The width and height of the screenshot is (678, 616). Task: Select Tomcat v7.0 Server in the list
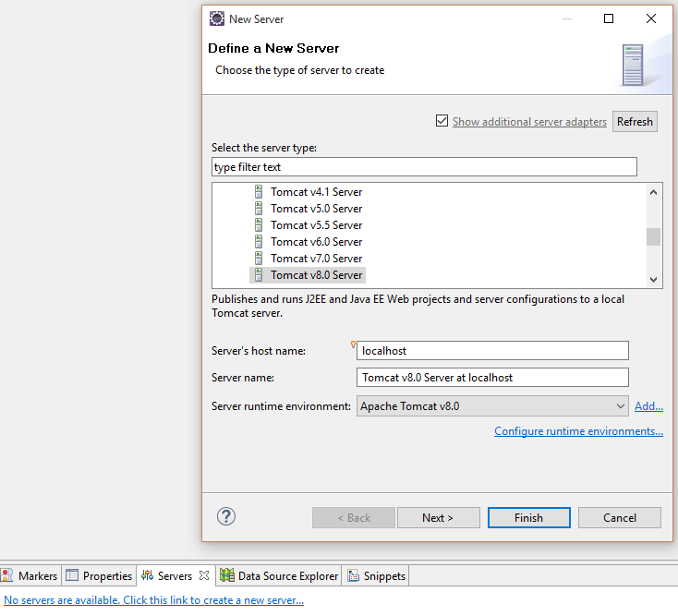click(x=317, y=259)
